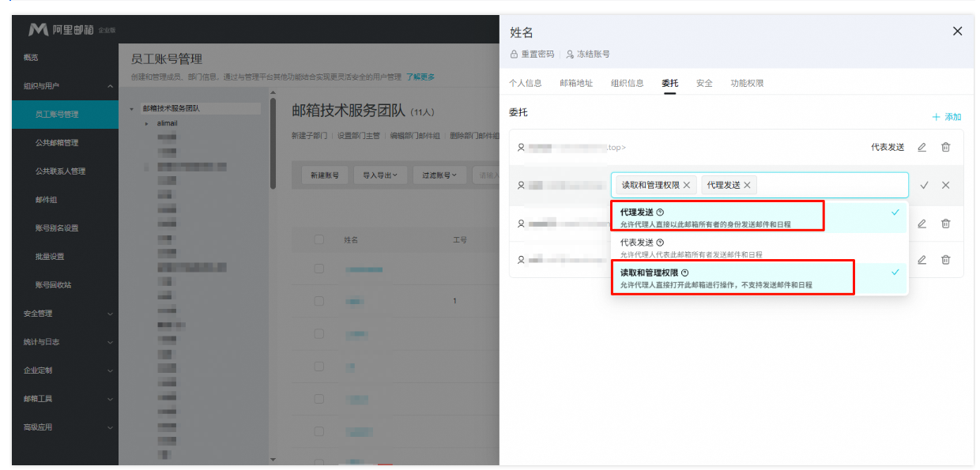Open 员工账号管理 in the sidebar
Screen dimensions: 980x470
pyautogui.click(x=65, y=115)
